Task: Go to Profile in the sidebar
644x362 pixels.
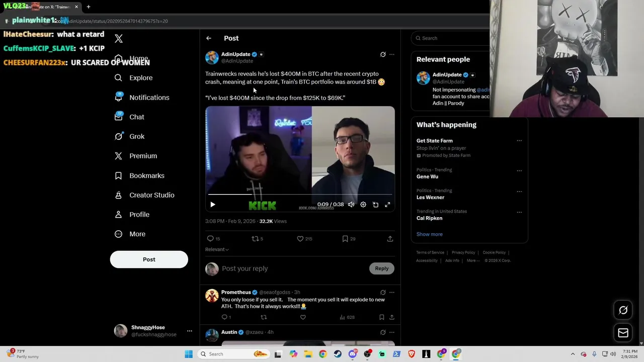Action: coord(132,215)
